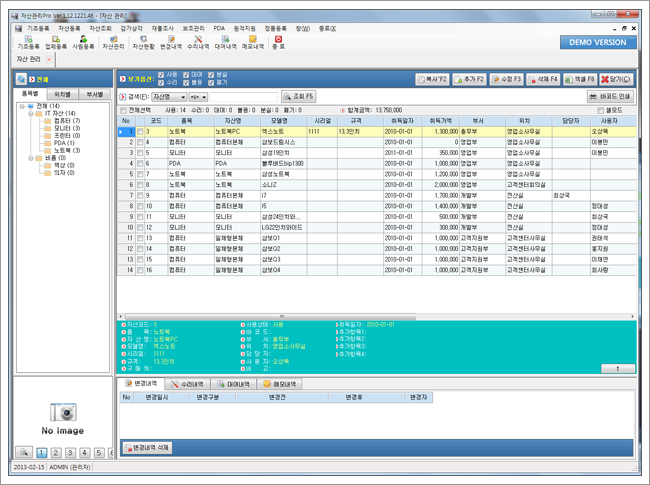Open 대여내역 toolbar icon
The width and height of the screenshot is (650, 485).
pos(226,42)
